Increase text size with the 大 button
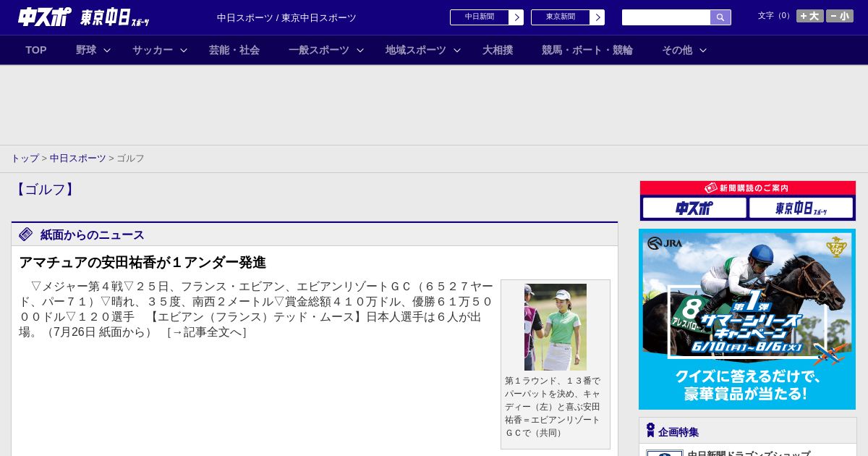 point(810,16)
